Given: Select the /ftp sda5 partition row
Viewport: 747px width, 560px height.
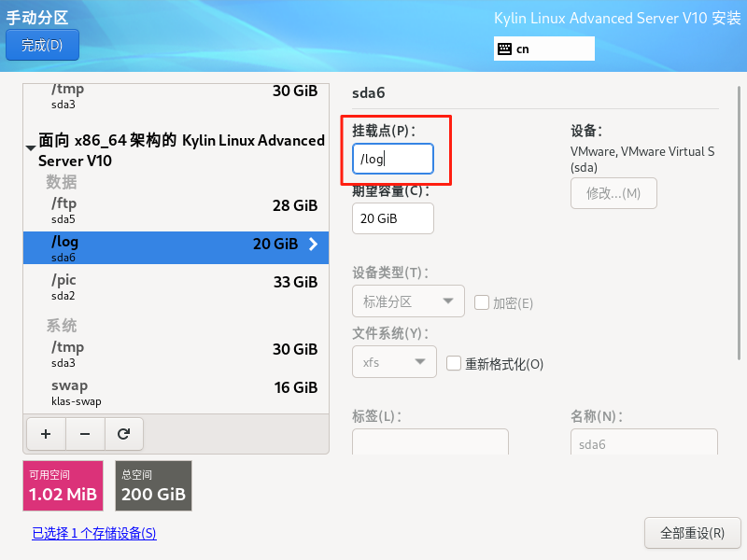Looking at the screenshot, I should (x=176, y=209).
